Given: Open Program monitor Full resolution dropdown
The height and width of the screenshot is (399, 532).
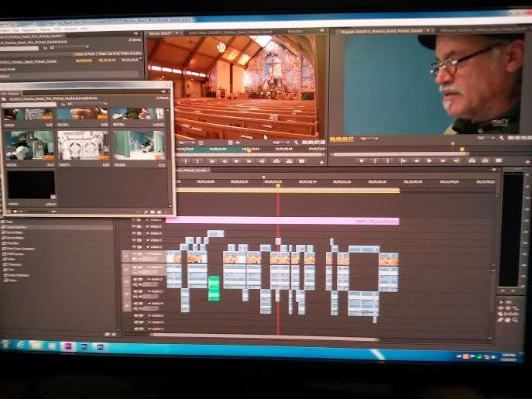Looking at the screenshot, I should click(x=486, y=138).
